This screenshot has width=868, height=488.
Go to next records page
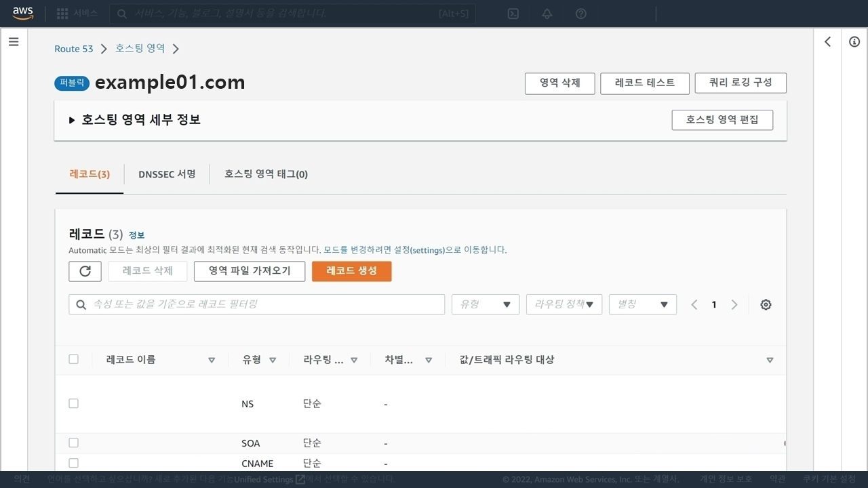point(734,304)
